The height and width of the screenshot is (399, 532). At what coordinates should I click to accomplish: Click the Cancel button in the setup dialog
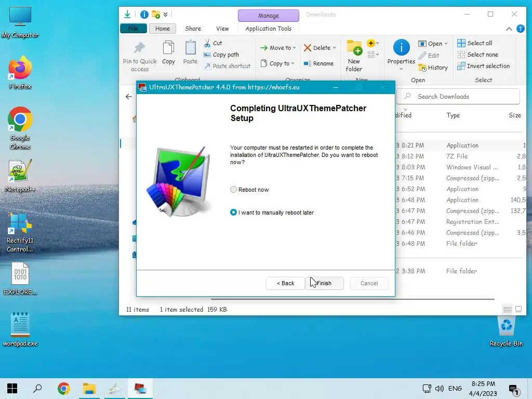[369, 283]
